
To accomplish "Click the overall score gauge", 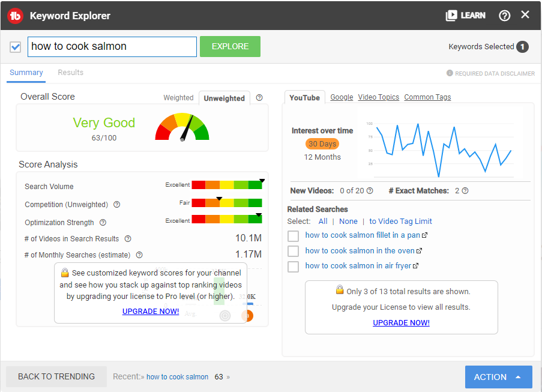I will pos(182,127).
